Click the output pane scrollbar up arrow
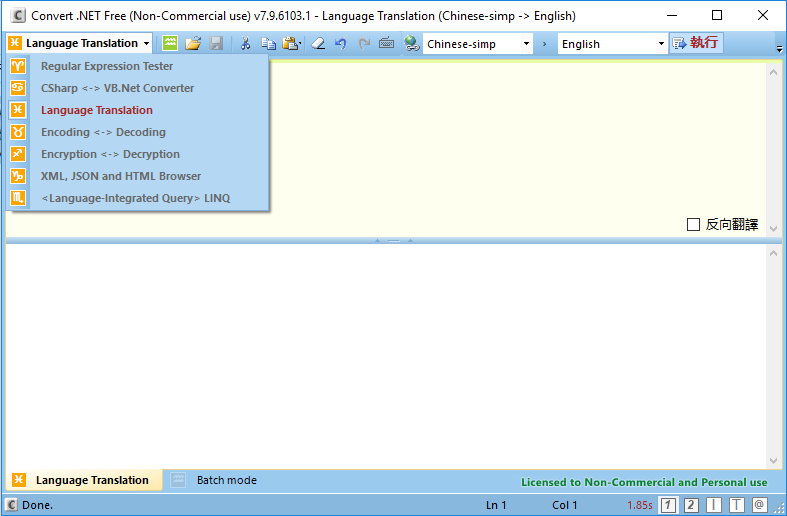Screen dimensions: 787x516 773,253
